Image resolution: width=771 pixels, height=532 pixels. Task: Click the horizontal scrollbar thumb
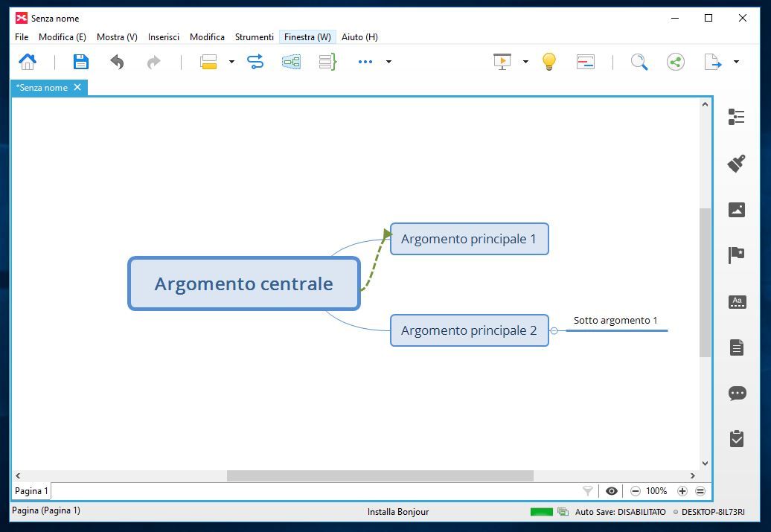click(380, 475)
